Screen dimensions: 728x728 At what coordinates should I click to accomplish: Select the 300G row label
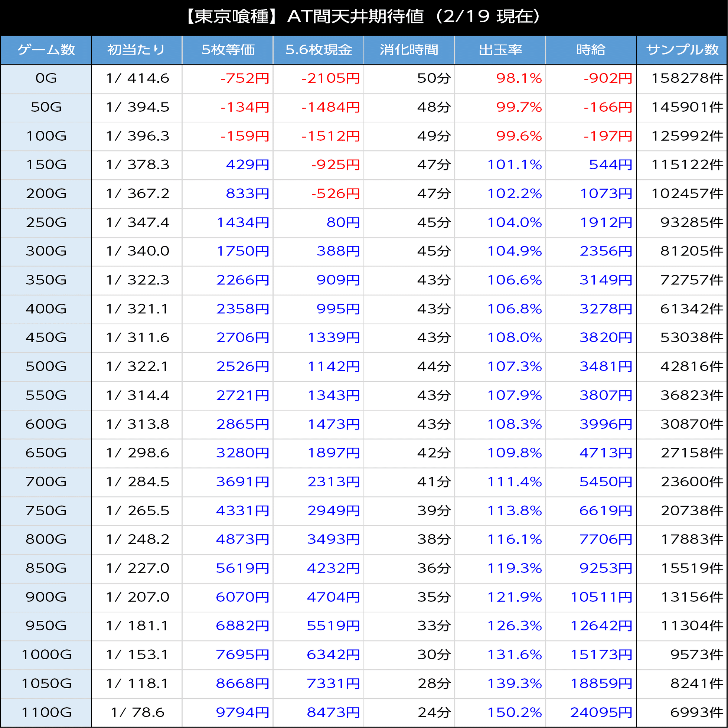[46, 251]
